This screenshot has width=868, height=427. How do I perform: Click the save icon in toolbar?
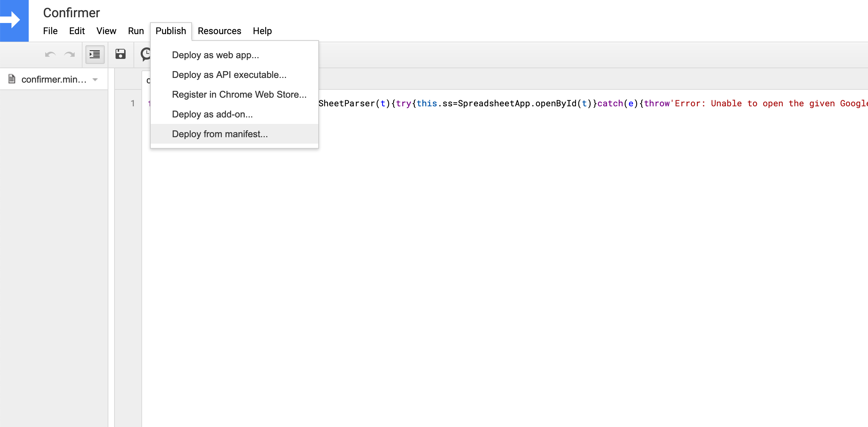point(121,54)
